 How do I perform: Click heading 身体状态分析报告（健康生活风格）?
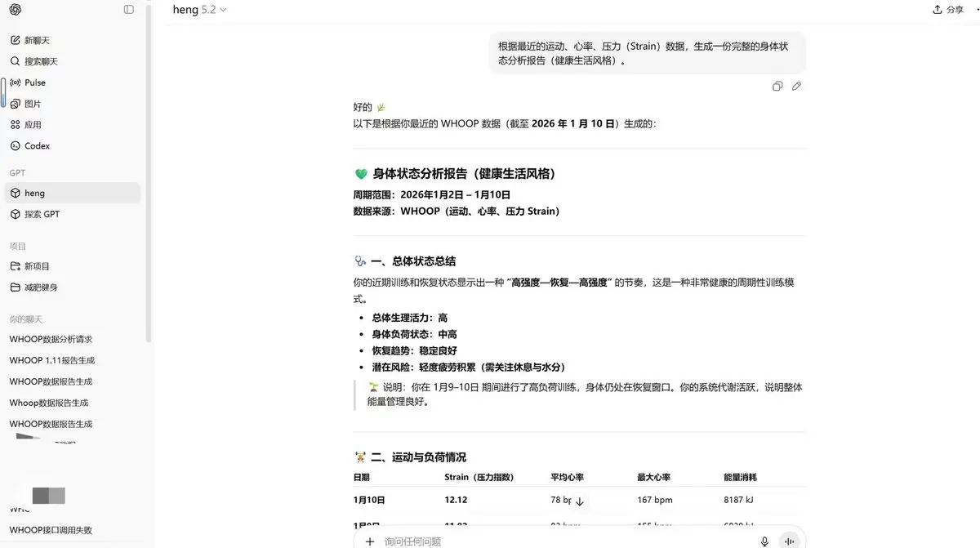(x=464, y=174)
